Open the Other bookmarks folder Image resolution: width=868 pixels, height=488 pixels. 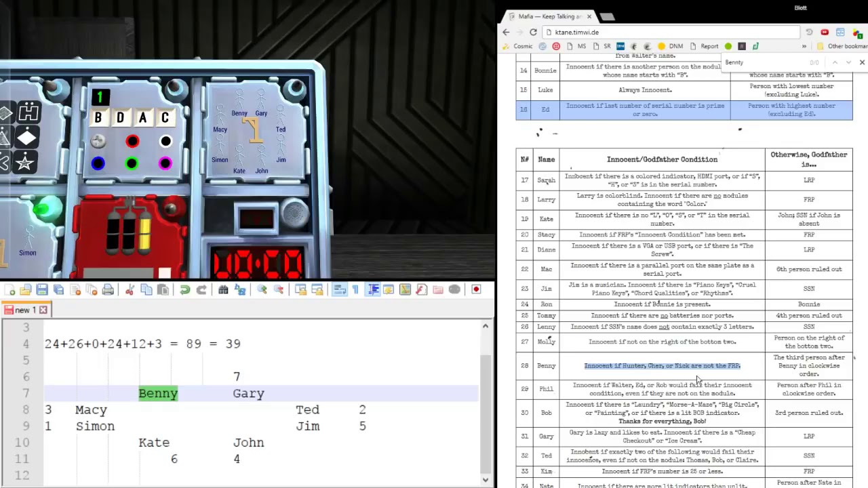[842, 47]
